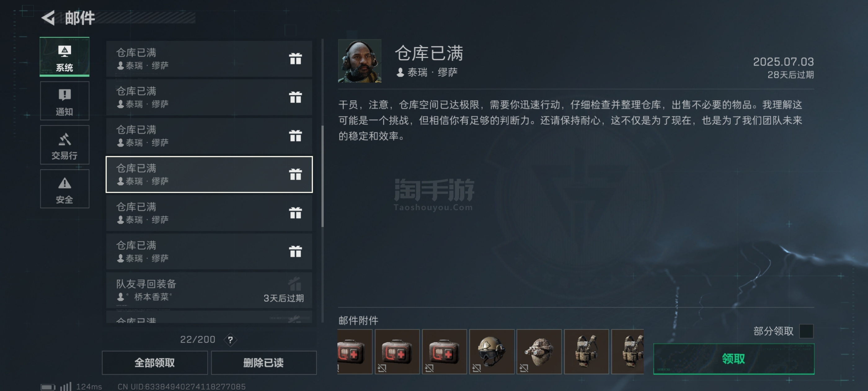Open the fifth 仓库已满 mail entry
The height and width of the screenshot is (391, 868).
click(x=209, y=213)
